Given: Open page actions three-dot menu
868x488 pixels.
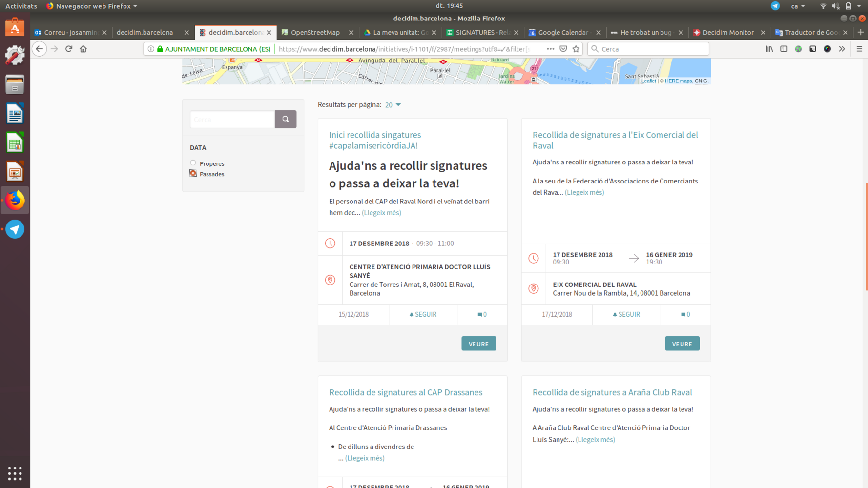Looking at the screenshot, I should click(550, 49).
